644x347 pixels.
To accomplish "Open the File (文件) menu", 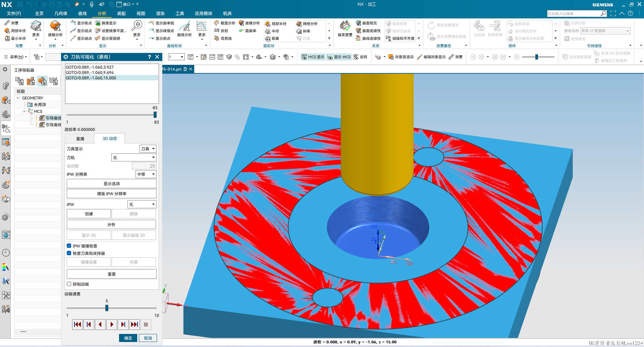I will [14, 13].
